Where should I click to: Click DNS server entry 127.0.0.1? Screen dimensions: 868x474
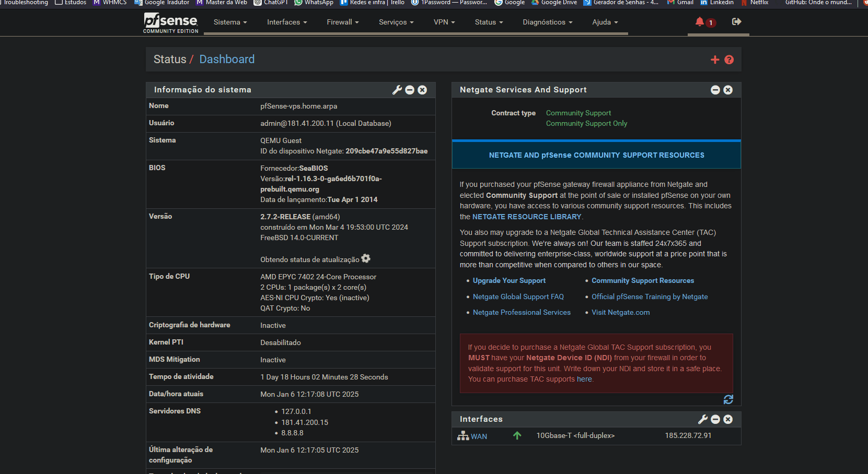click(296, 411)
